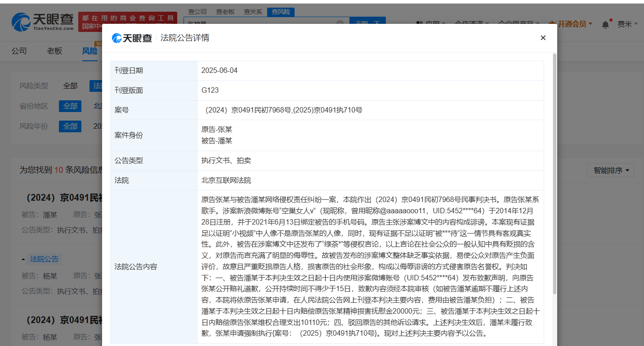Open the 老板 results tab
This screenshot has width=644, height=346.
(x=54, y=51)
